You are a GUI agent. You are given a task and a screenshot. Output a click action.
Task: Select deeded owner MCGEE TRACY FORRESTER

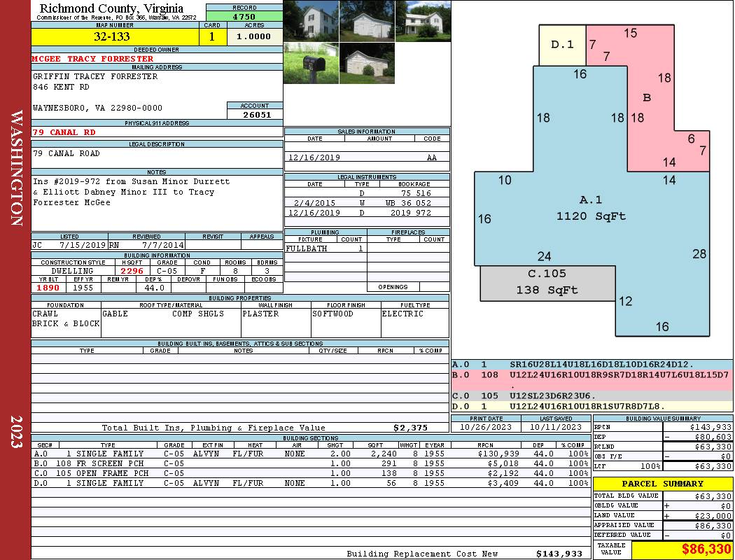point(93,59)
